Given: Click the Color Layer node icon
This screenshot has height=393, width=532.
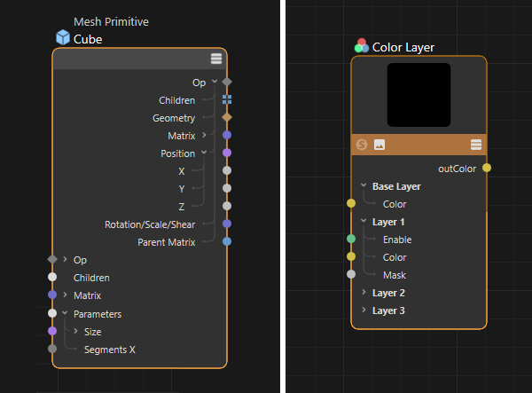Looking at the screenshot, I should [361, 46].
